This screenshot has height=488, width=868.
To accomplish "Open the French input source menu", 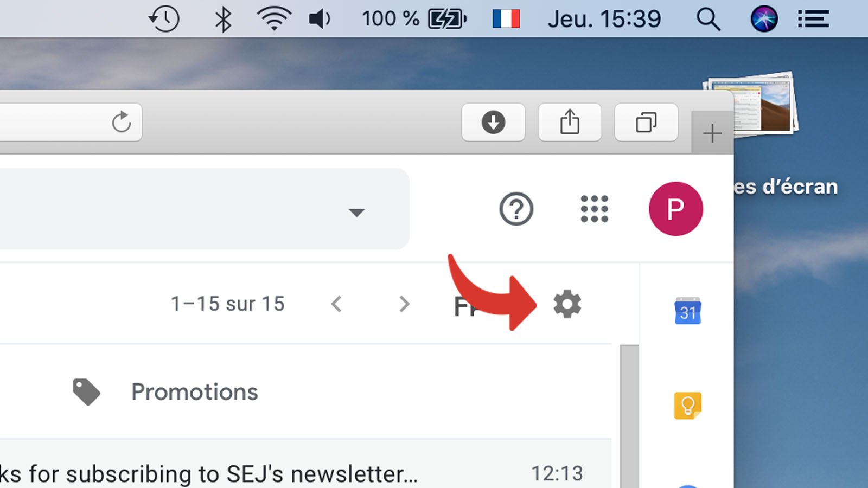I will point(506,18).
